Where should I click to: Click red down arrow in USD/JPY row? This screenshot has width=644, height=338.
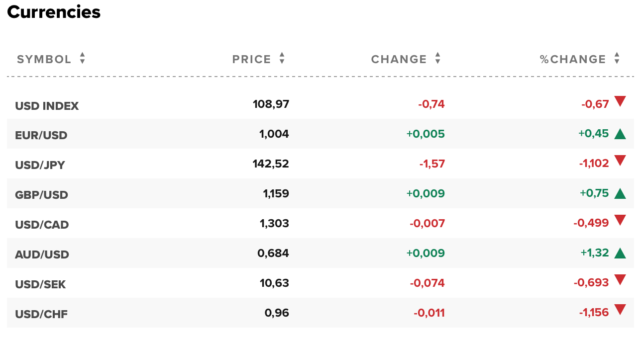click(620, 161)
